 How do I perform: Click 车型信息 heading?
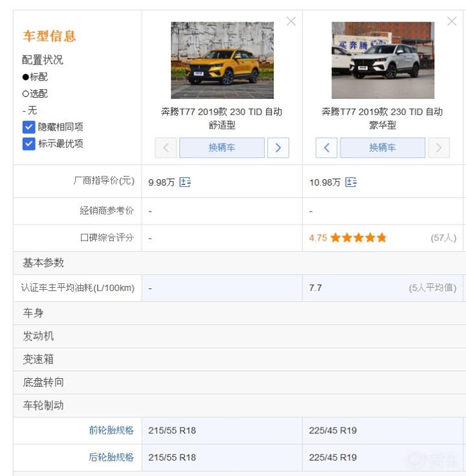[49, 36]
